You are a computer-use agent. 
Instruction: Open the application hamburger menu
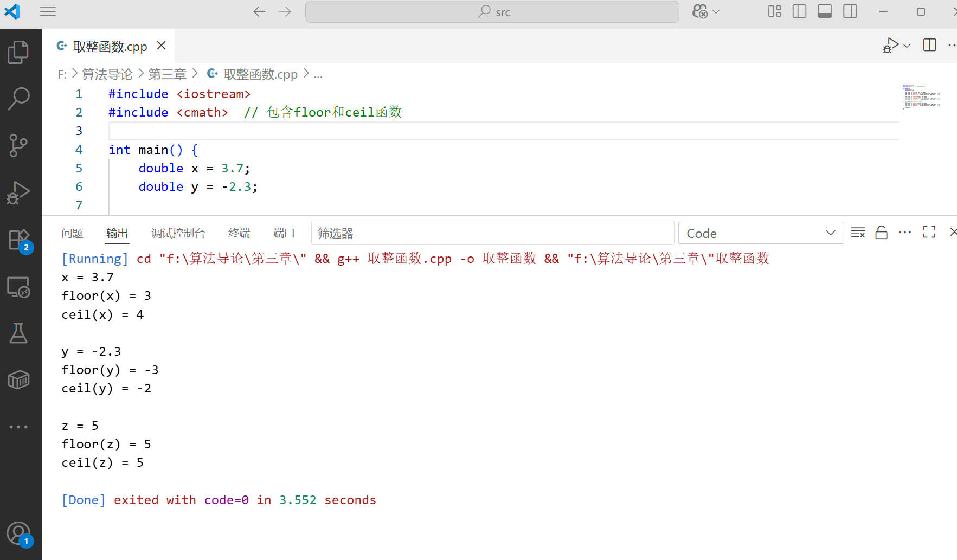(48, 11)
